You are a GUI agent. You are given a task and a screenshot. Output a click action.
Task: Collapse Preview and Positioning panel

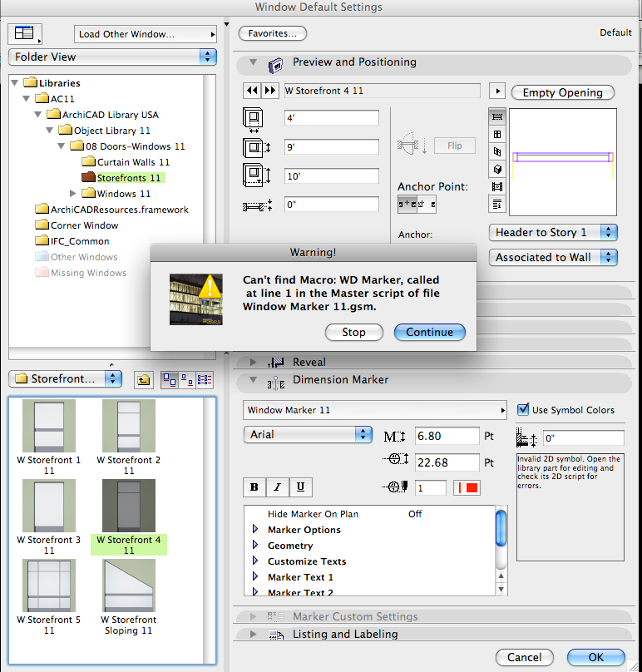click(254, 62)
